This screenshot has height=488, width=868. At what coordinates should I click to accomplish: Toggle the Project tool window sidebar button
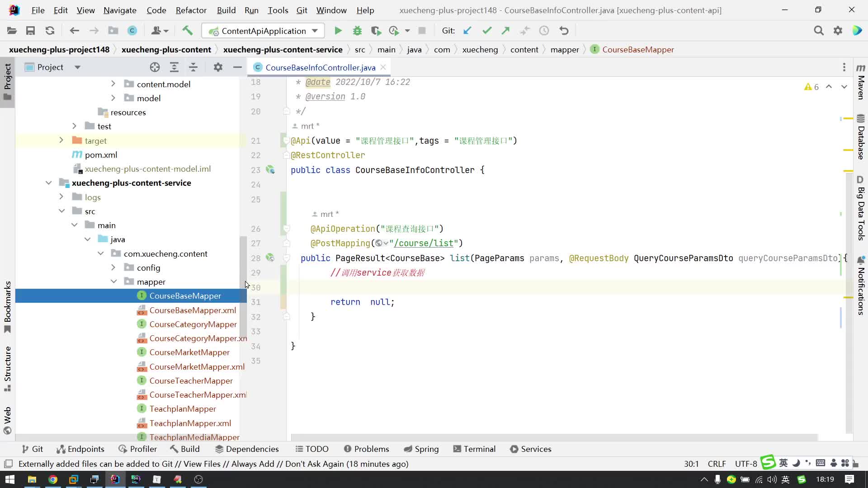pos(7,82)
